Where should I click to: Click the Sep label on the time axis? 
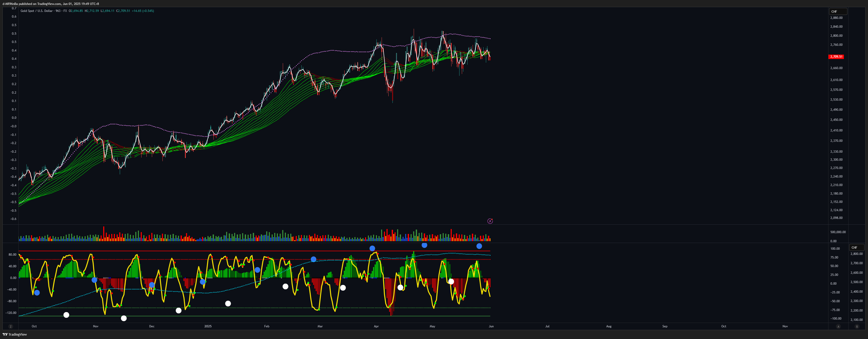click(x=664, y=326)
